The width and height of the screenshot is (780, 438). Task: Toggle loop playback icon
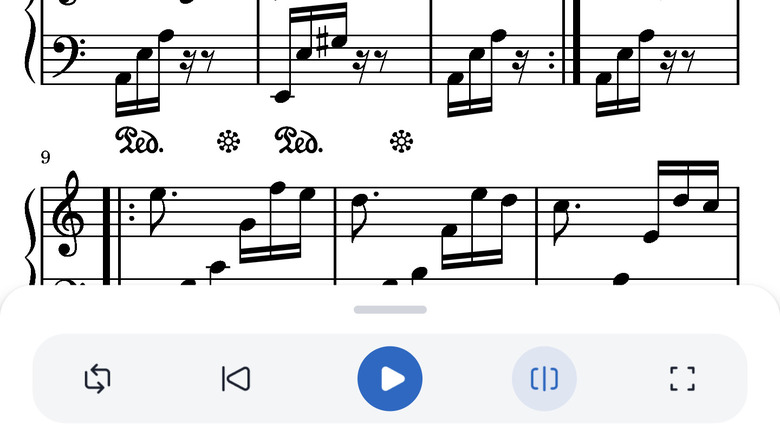pos(98,379)
